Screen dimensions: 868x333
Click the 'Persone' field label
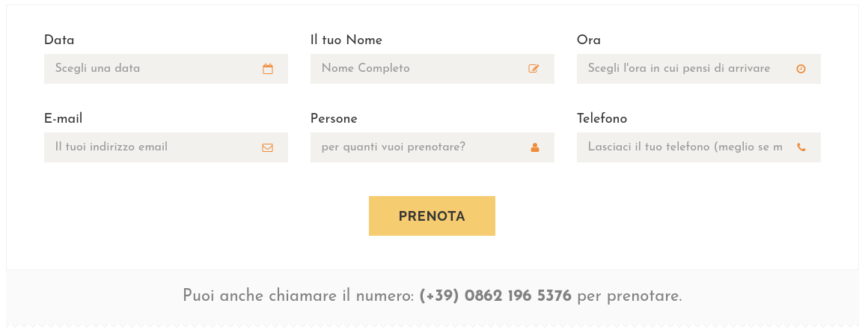pos(334,118)
